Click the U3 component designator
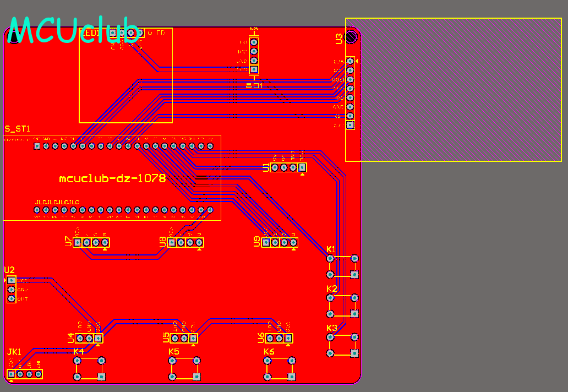The width and height of the screenshot is (568, 392). coord(338,39)
